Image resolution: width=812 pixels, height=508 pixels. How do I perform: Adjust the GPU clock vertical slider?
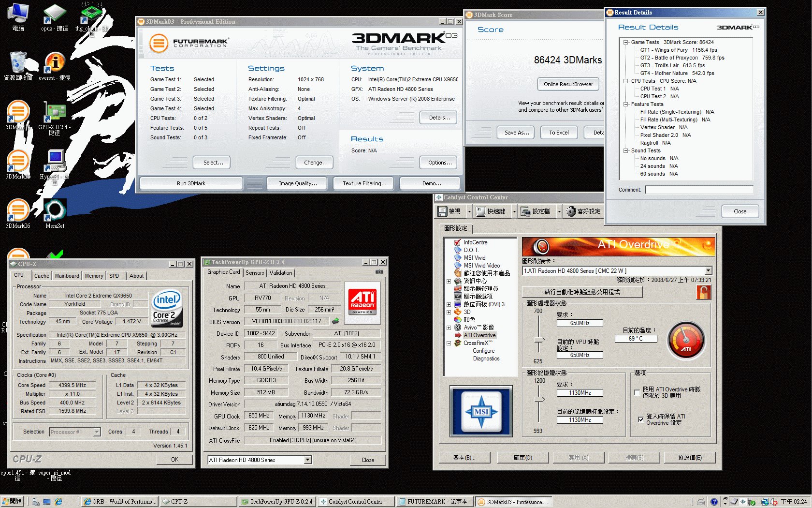pos(539,340)
